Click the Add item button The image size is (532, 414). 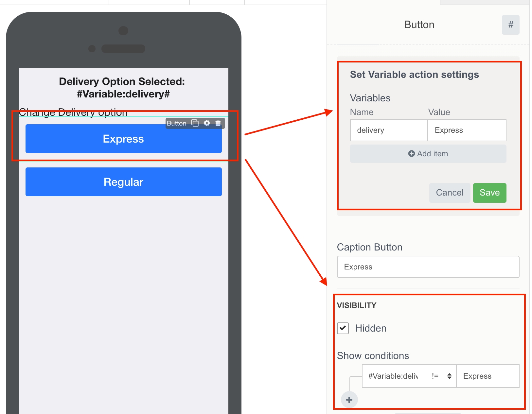(428, 154)
